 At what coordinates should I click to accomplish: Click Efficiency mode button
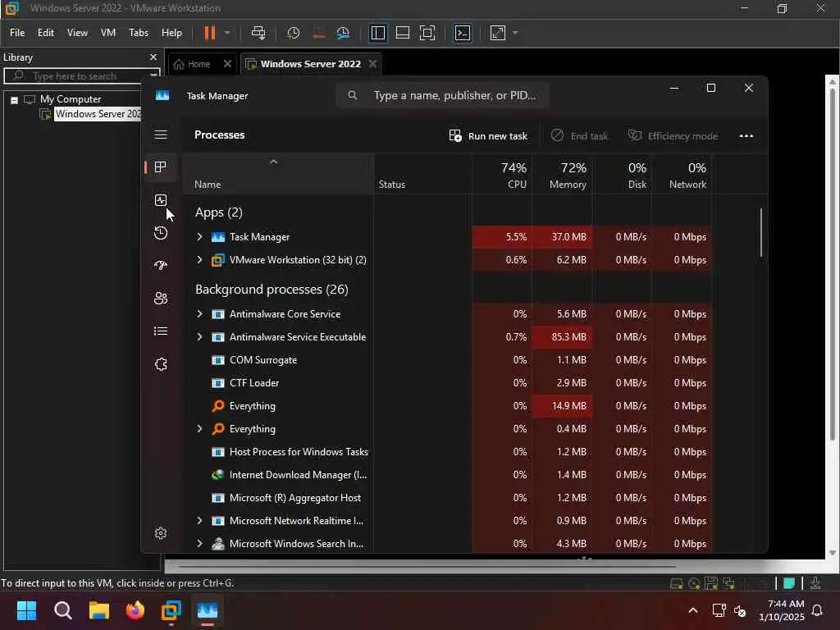point(673,136)
